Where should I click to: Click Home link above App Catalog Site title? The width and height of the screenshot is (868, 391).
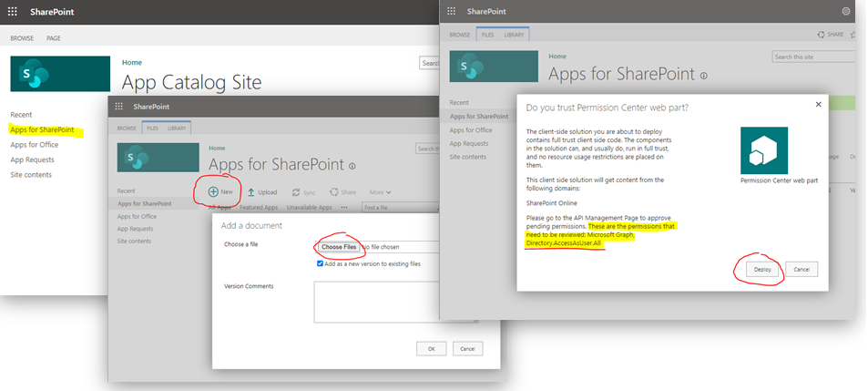point(132,63)
